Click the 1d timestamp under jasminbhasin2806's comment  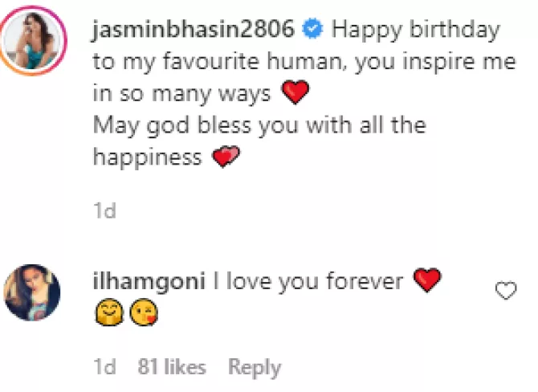point(104,210)
